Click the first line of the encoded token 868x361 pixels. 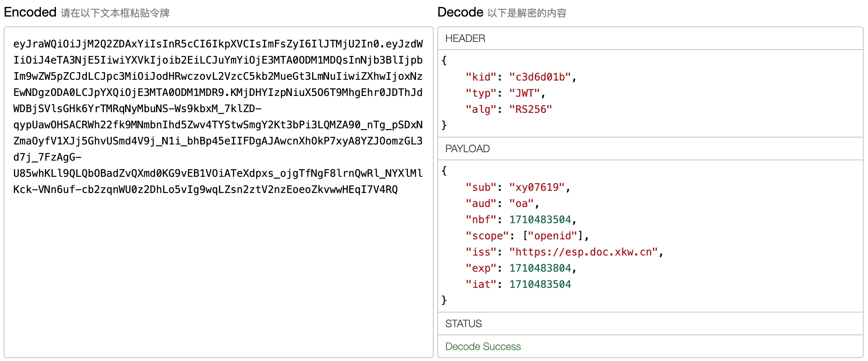point(218,44)
